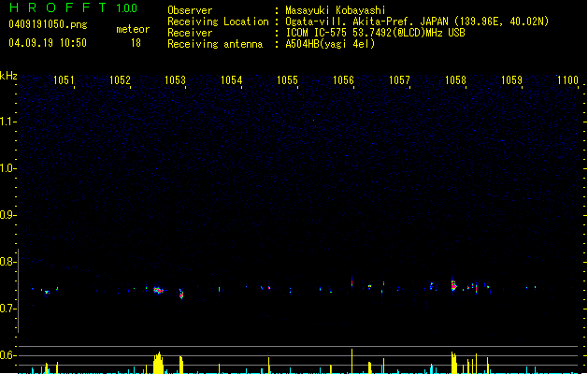Click the kHz axis unit label
588x374 pixels.
(x=8, y=76)
